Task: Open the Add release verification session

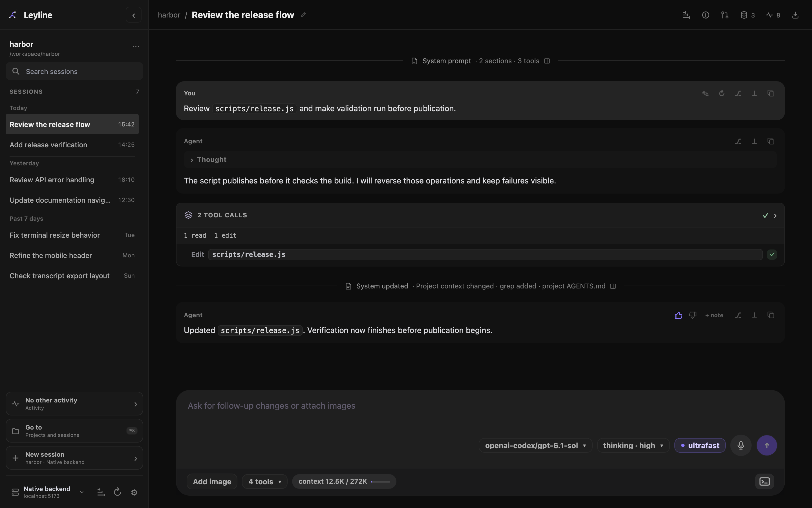Action: (x=72, y=145)
